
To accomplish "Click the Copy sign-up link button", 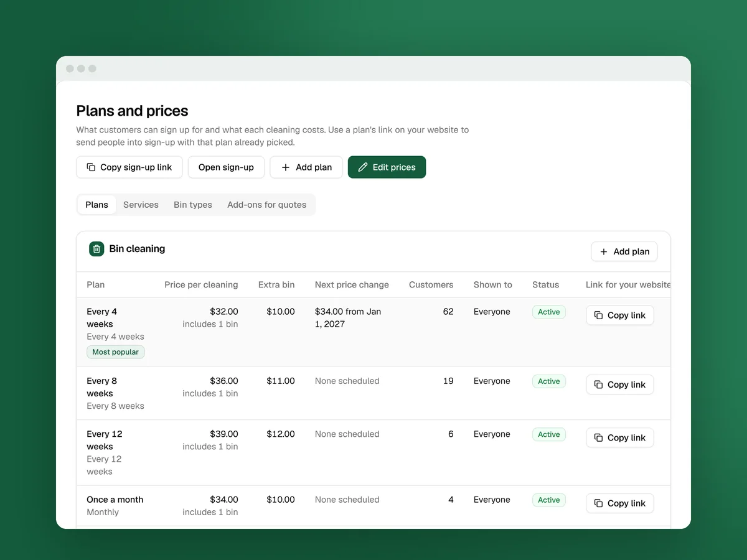I will tap(129, 167).
